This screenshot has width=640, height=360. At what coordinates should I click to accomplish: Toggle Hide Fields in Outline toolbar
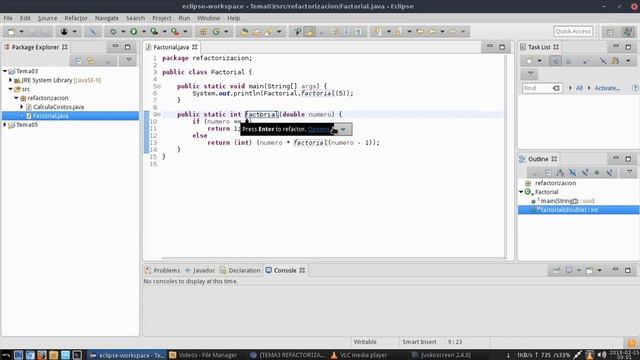point(573,173)
